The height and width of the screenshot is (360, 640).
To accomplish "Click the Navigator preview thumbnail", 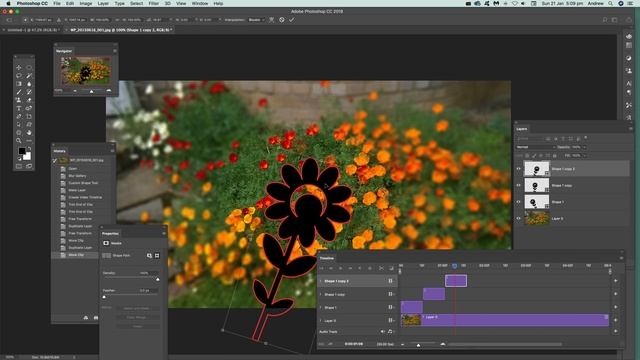I will click(86, 71).
